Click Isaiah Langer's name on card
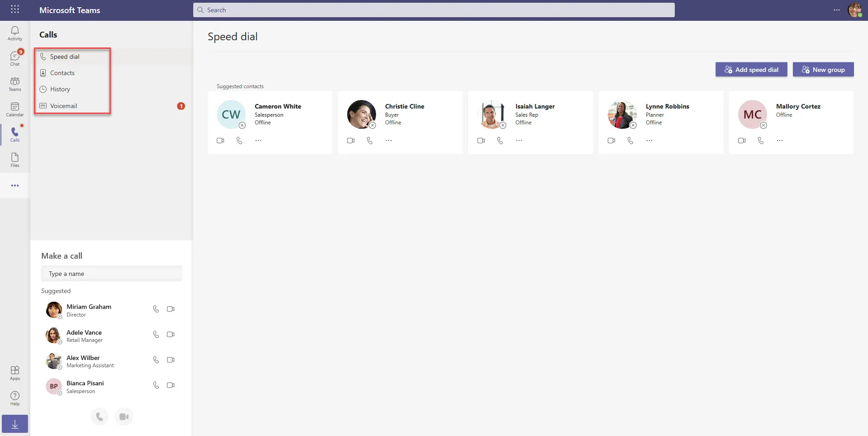 coord(535,106)
